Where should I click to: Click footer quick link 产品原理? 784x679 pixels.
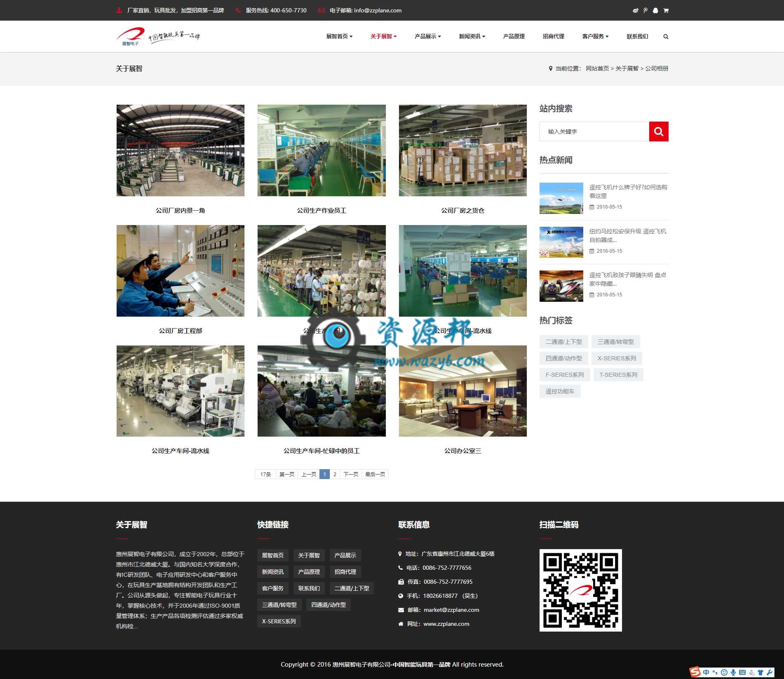pos(309,572)
